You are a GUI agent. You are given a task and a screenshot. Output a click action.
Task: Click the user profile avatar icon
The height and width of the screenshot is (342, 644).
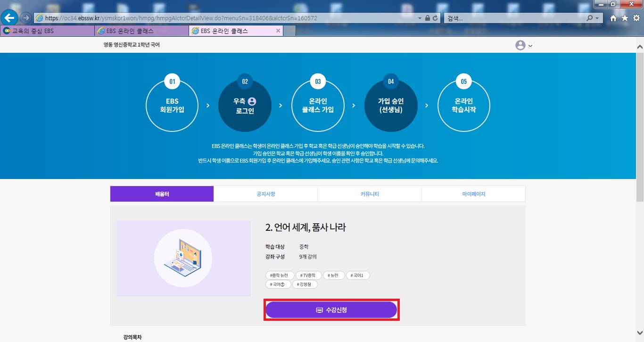click(x=520, y=45)
